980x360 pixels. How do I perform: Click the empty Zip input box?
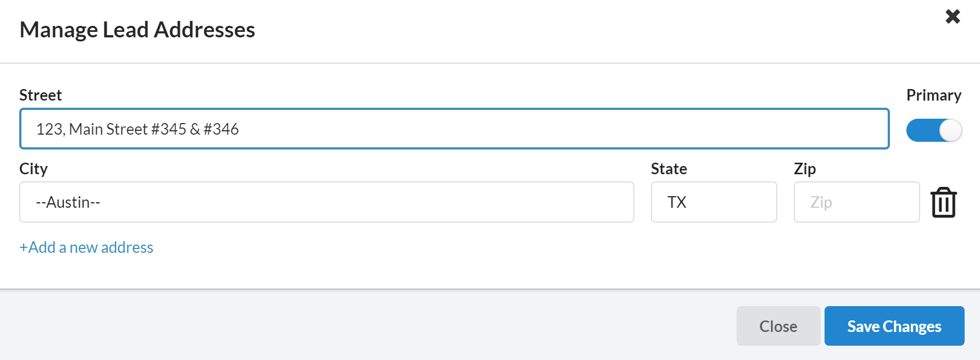pyautogui.click(x=856, y=202)
